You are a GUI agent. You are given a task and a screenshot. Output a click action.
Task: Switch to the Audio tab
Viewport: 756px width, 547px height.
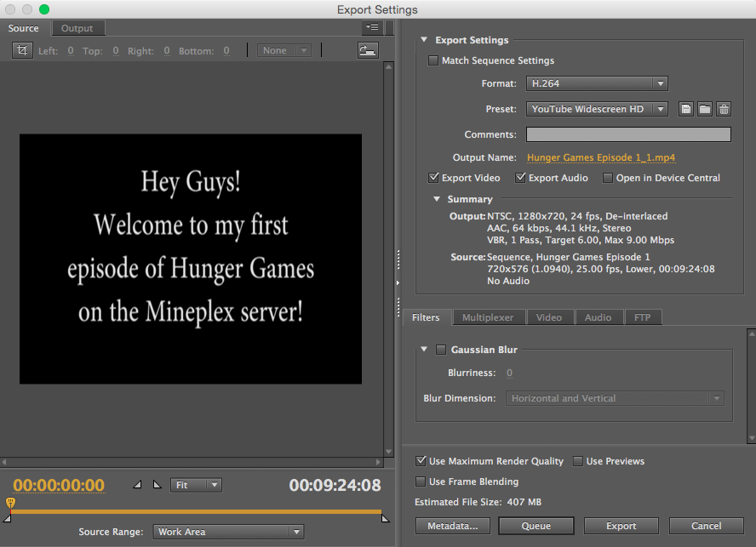click(598, 317)
